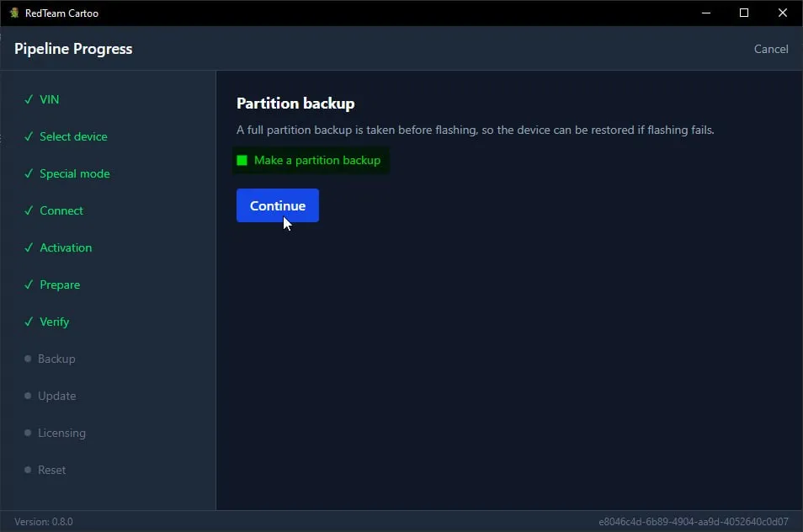Image resolution: width=803 pixels, height=532 pixels.
Task: Close the RedTeam Cartoo window
Action: click(x=783, y=13)
